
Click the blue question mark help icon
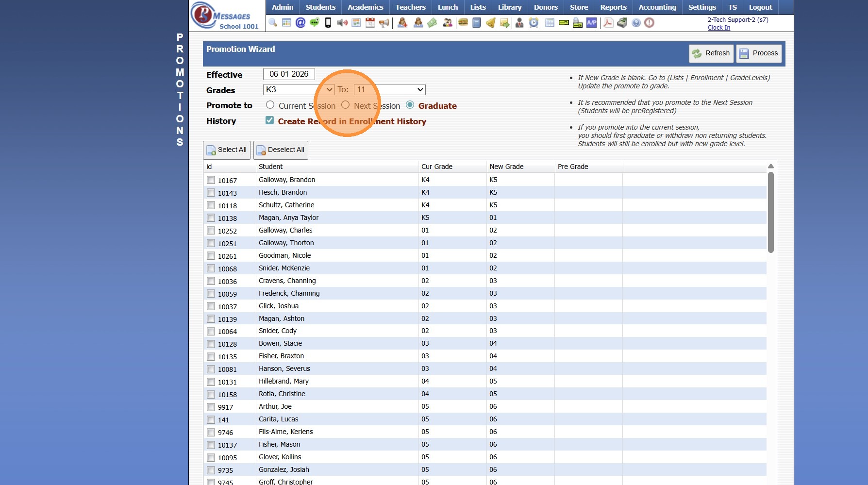point(636,23)
